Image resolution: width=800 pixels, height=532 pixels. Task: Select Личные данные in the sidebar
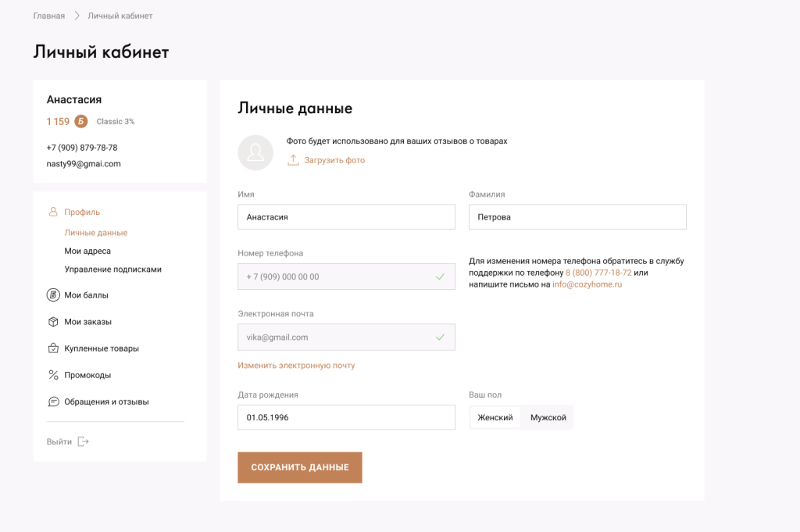95,233
